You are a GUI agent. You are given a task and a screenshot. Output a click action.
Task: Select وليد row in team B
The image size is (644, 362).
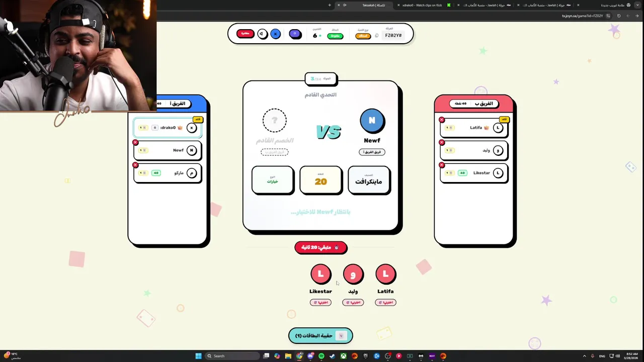[x=474, y=150]
